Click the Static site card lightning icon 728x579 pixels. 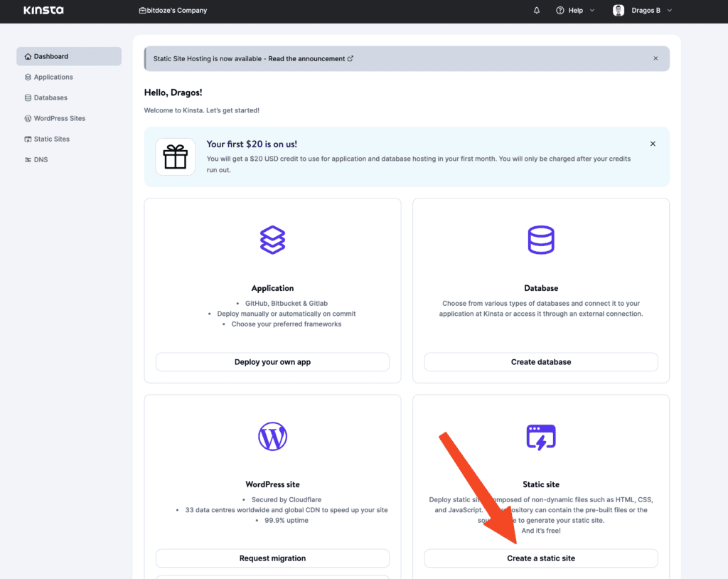[541, 437]
